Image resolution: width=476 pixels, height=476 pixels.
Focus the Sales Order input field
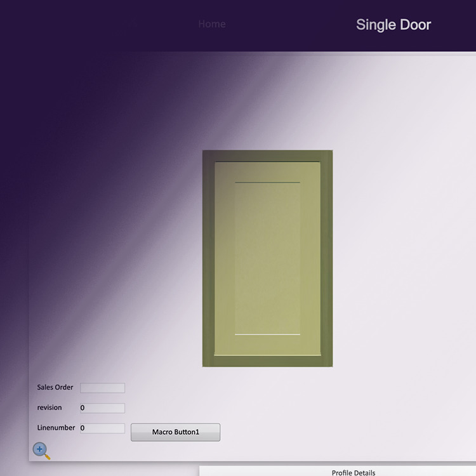102,388
